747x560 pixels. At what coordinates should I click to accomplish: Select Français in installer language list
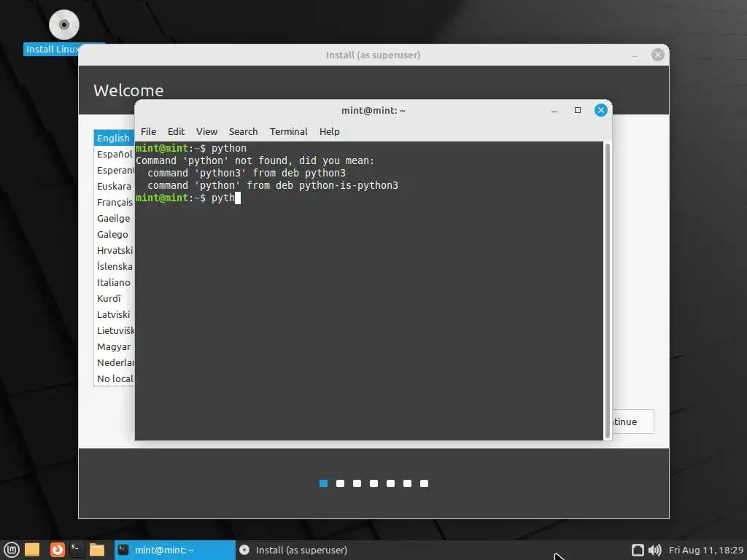click(114, 203)
